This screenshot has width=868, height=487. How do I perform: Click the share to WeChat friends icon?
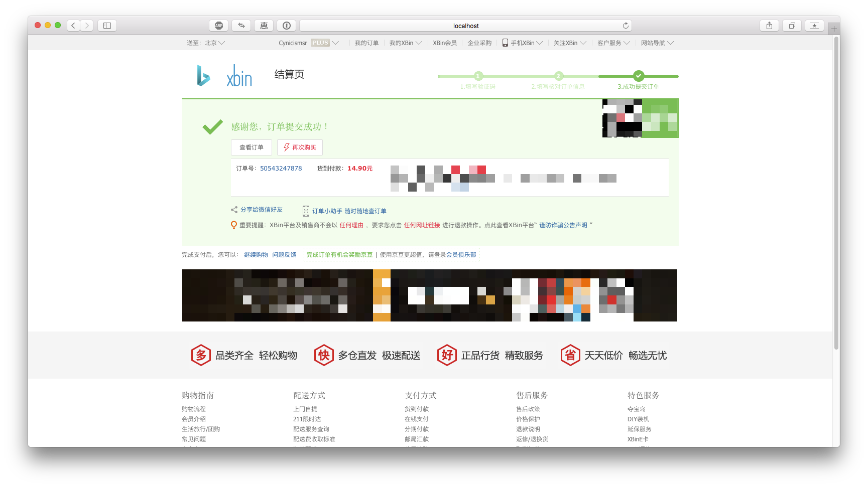point(234,210)
